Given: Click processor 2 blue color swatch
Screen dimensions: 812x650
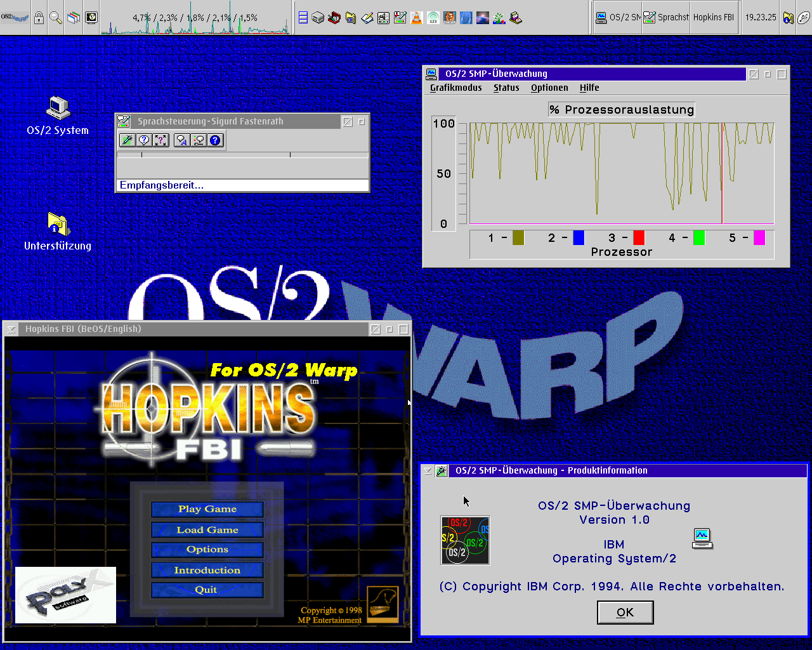Looking at the screenshot, I should pos(579,238).
